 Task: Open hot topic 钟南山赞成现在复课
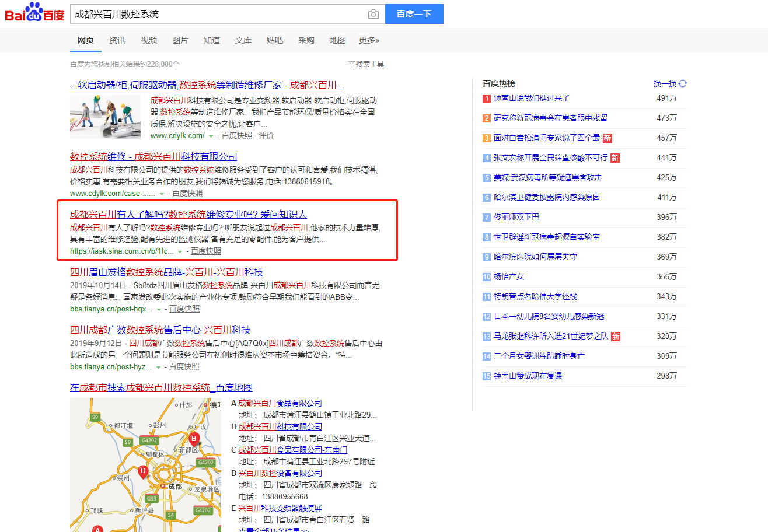click(528, 376)
